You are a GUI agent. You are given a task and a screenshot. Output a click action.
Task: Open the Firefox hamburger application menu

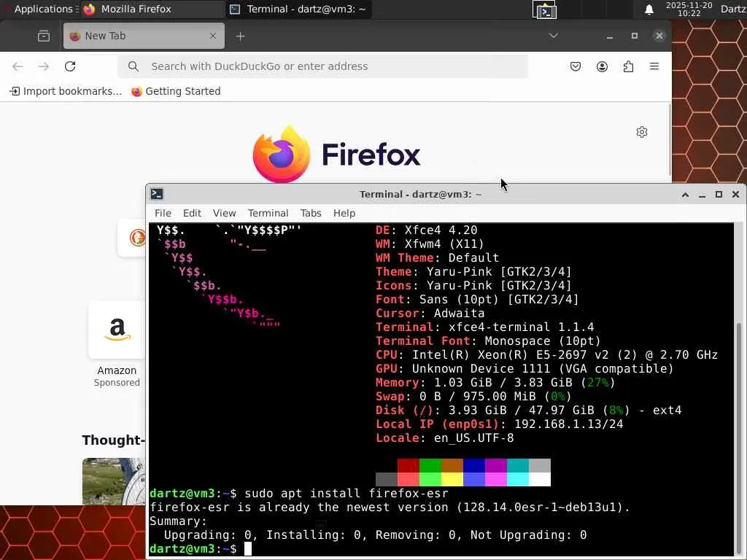[654, 66]
